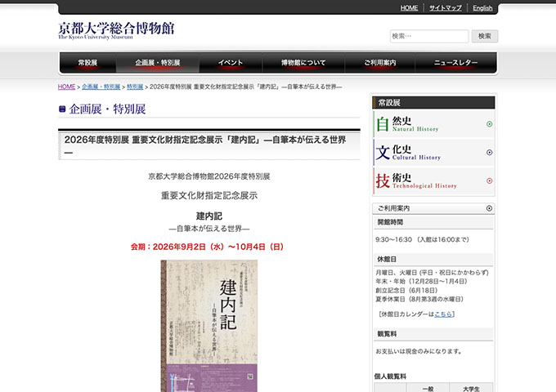Click the 休館日 heading
Viewport: 556px width, 392px height.
387,259
